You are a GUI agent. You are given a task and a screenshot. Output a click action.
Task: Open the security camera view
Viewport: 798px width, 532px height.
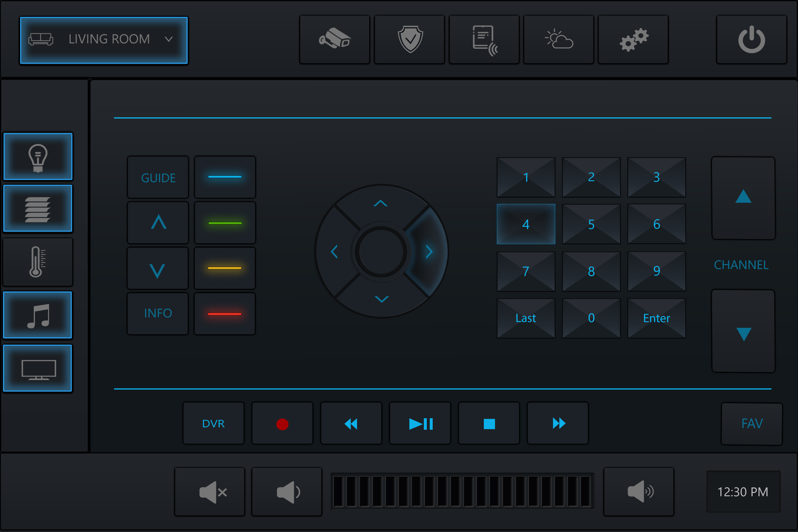click(x=335, y=39)
